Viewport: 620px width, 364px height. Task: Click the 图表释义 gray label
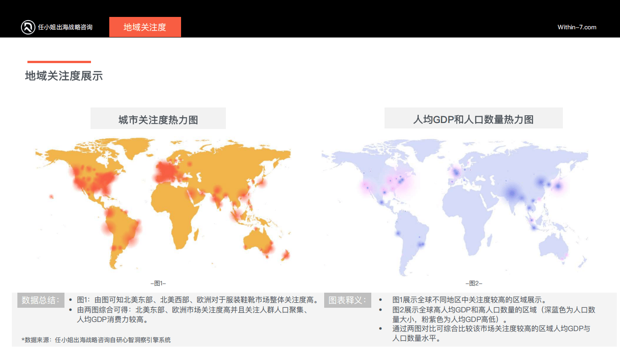pyautogui.click(x=347, y=300)
